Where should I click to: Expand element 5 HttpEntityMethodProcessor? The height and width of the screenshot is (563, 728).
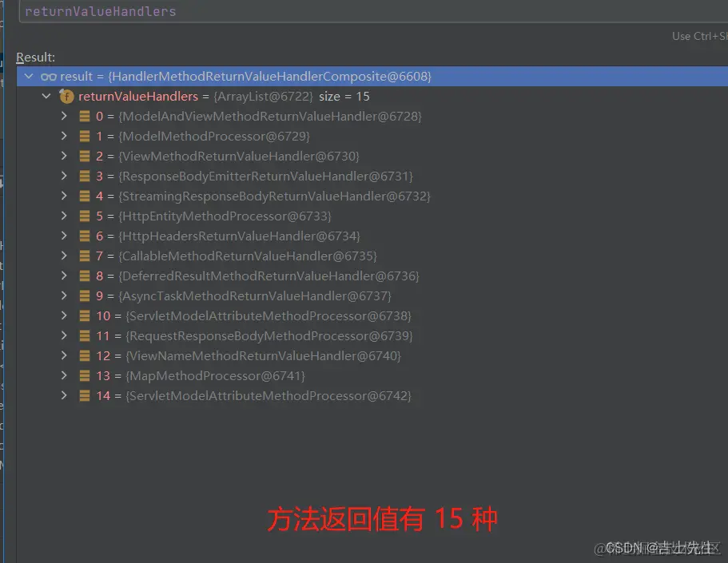64,216
